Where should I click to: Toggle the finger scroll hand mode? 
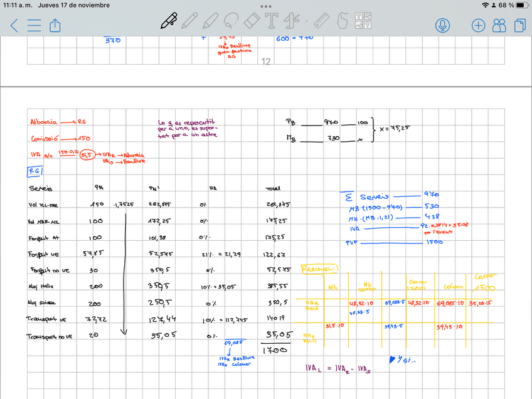click(342, 21)
